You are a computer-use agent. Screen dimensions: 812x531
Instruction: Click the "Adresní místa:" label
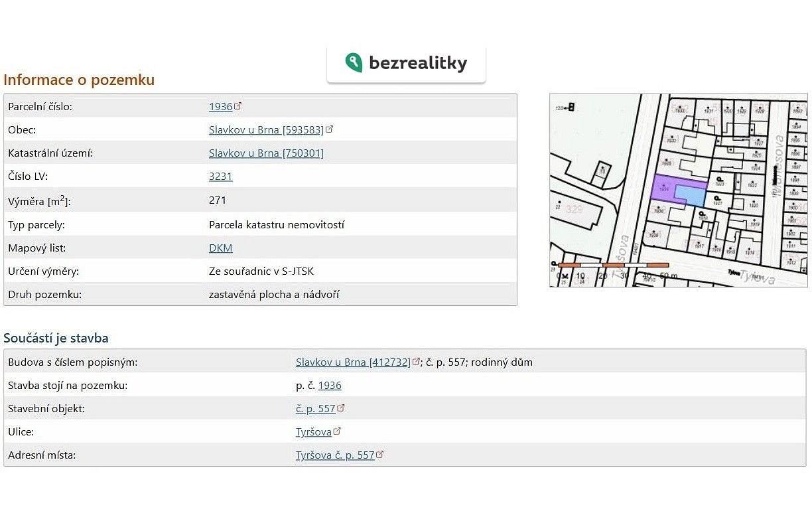click(42, 456)
